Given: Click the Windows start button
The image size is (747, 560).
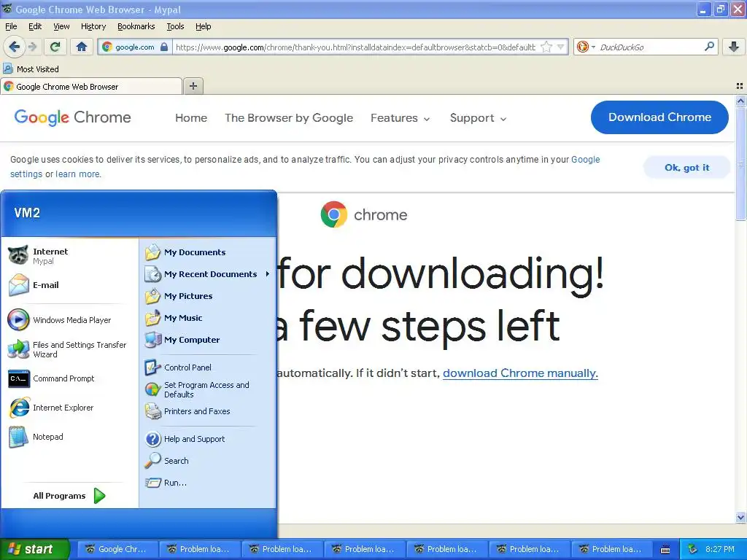Looking at the screenshot, I should 34,549.
